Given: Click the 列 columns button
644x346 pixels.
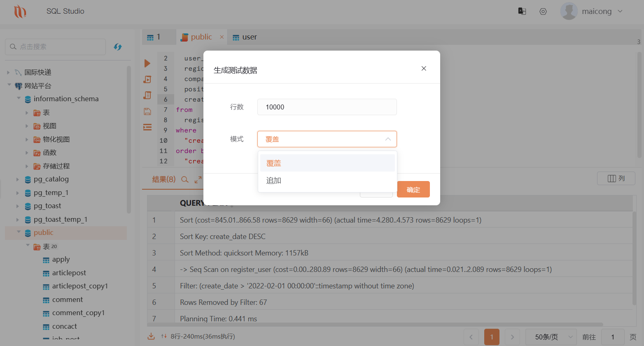Looking at the screenshot, I should pyautogui.click(x=616, y=178).
